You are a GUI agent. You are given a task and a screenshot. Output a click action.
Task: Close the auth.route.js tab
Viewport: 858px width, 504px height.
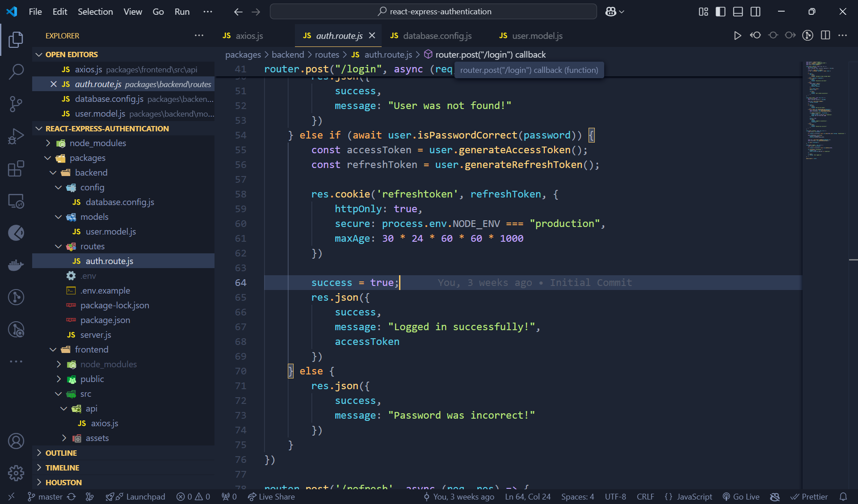372,35
